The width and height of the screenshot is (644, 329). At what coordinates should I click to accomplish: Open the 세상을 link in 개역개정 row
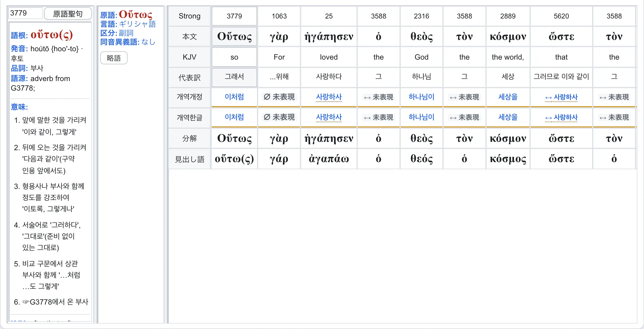[508, 97]
